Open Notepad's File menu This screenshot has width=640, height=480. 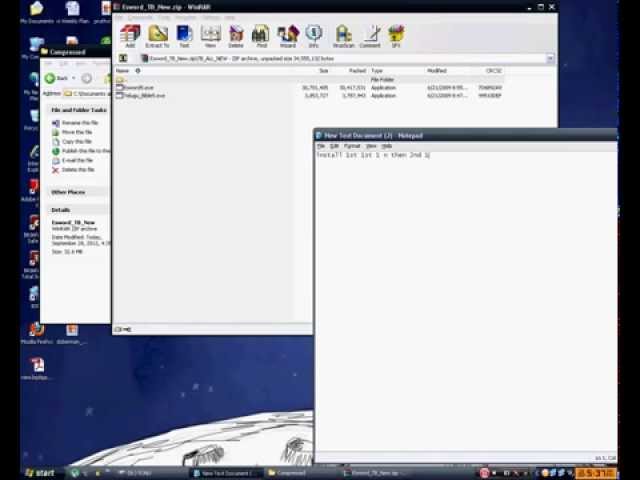(321, 146)
